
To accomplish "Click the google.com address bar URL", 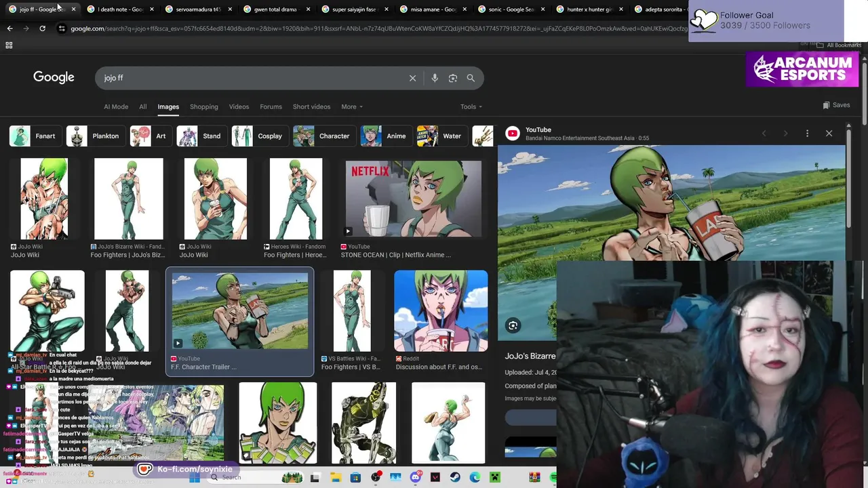I will pyautogui.click(x=378, y=28).
